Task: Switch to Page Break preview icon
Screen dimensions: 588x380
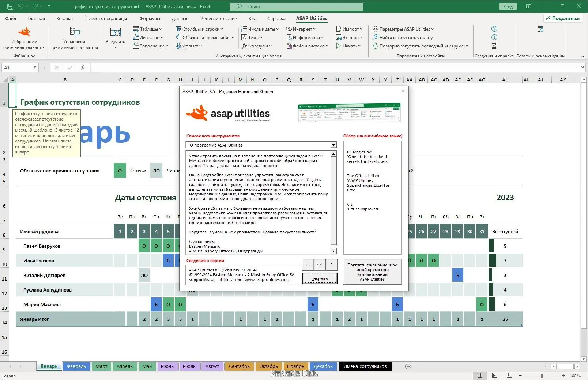Action: click(509, 376)
